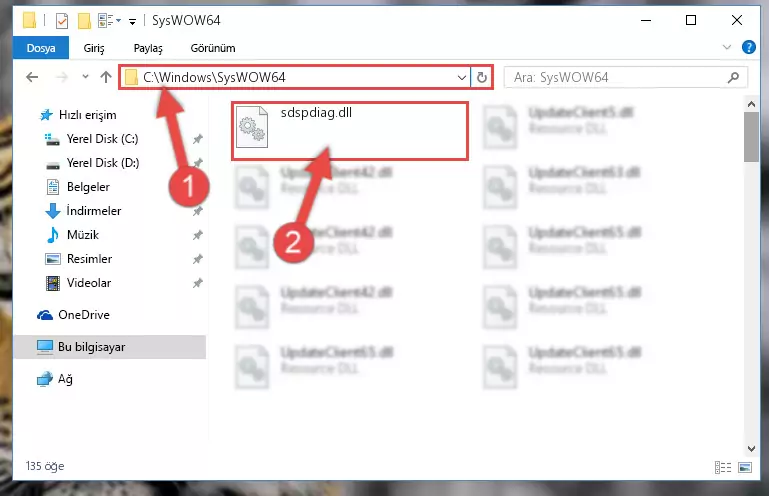Switch to details view layout icon
The width and height of the screenshot is (769, 496).
(x=723, y=467)
